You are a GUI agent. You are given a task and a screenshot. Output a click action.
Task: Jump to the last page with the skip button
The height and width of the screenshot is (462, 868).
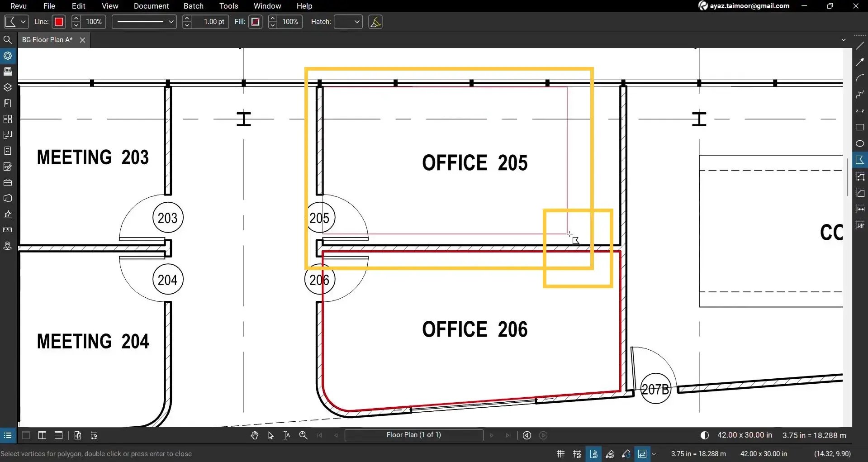tap(508, 435)
